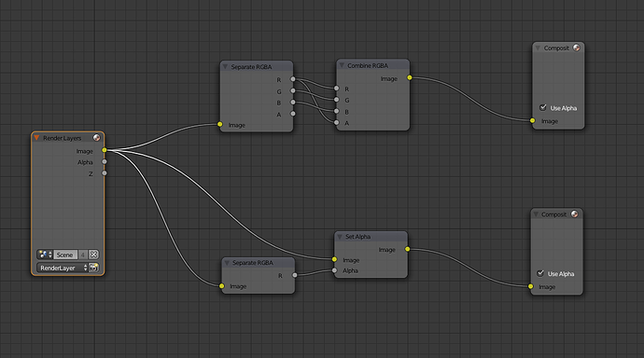Image resolution: width=644 pixels, height=358 pixels.
Task: Click Render Layers Alpha output socket
Action: [x=105, y=161]
